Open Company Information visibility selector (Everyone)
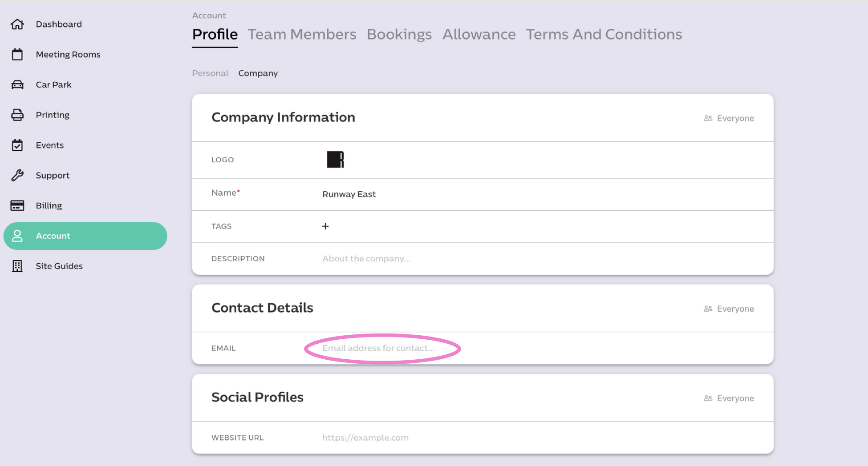 (x=729, y=118)
